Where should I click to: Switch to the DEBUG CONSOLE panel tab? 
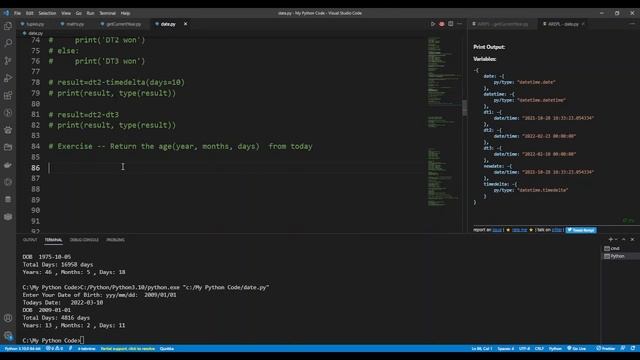(84, 240)
